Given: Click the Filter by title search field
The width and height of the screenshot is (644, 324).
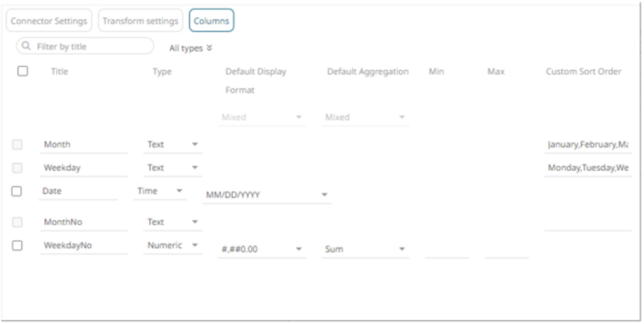Looking at the screenshot, I should point(90,47).
